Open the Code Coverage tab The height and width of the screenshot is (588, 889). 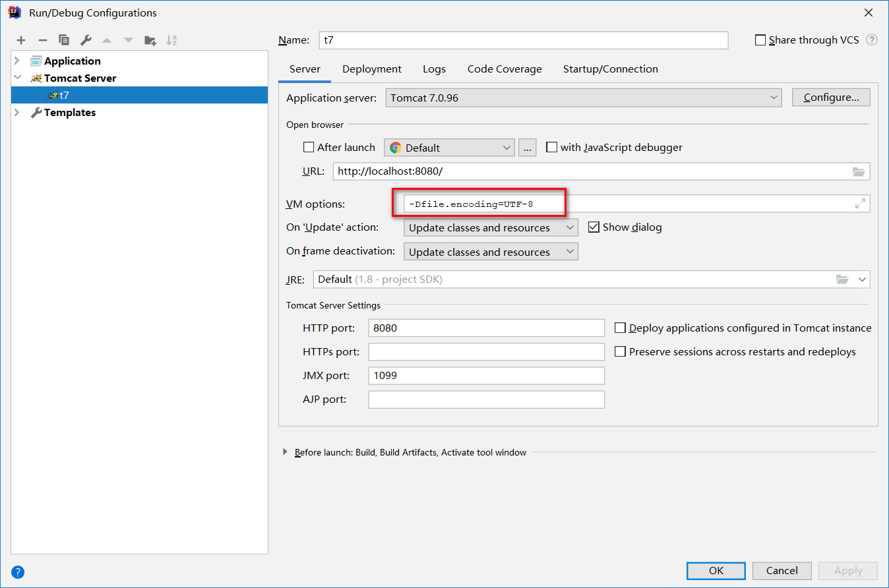pyautogui.click(x=505, y=69)
